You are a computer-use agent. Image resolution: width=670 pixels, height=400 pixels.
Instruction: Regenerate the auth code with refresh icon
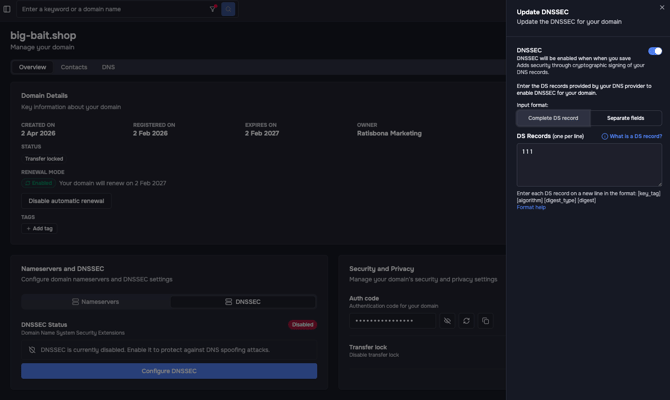coord(466,321)
